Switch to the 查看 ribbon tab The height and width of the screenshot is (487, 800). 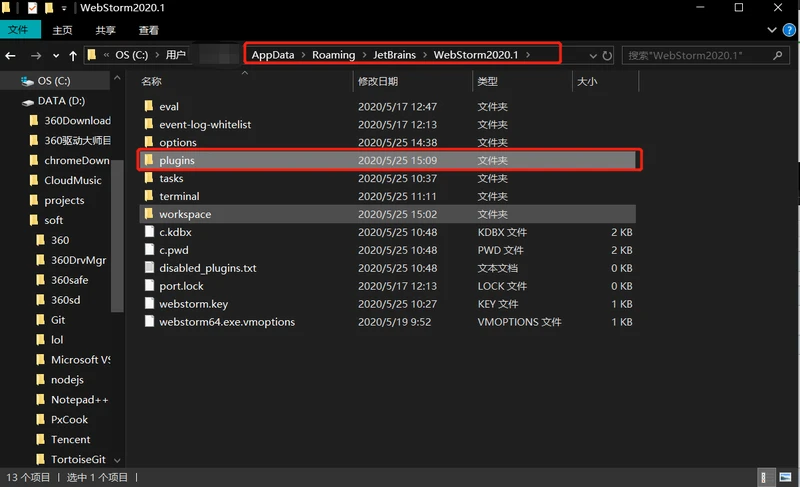[x=148, y=31]
